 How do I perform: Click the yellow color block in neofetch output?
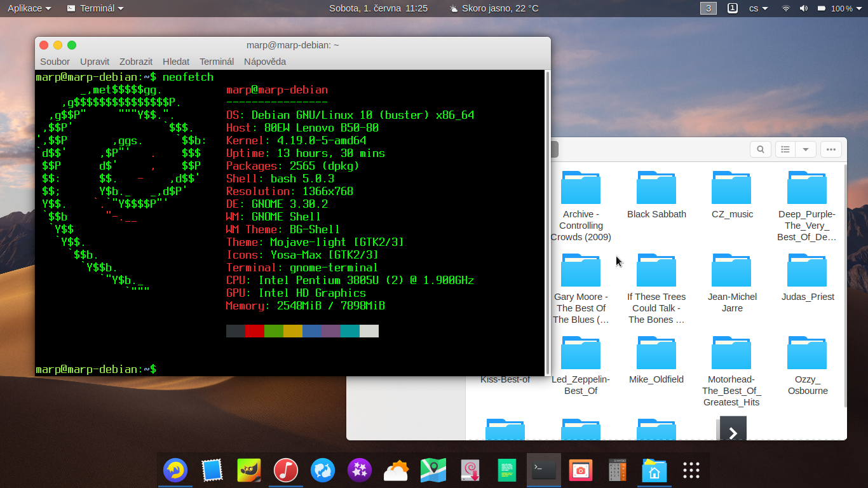pyautogui.click(x=293, y=331)
